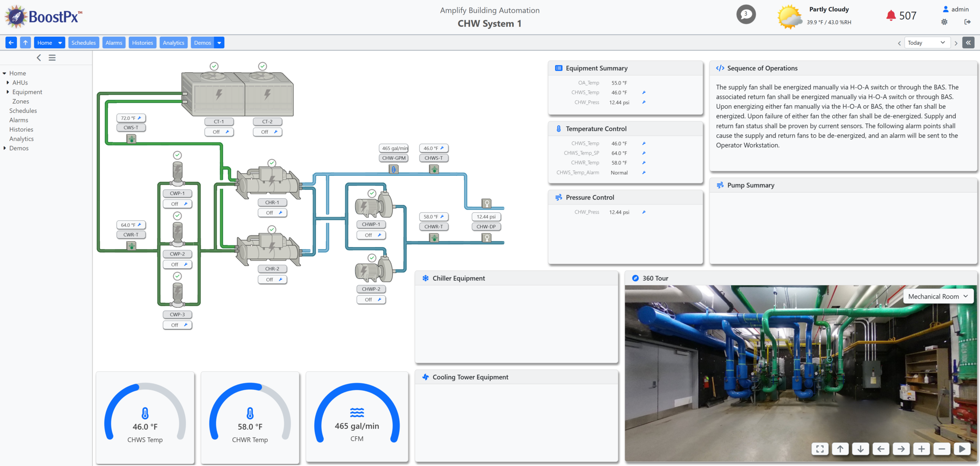Viewport: 980px width, 466px height.
Task: Click the alarm bell icon
Action: 890,16
